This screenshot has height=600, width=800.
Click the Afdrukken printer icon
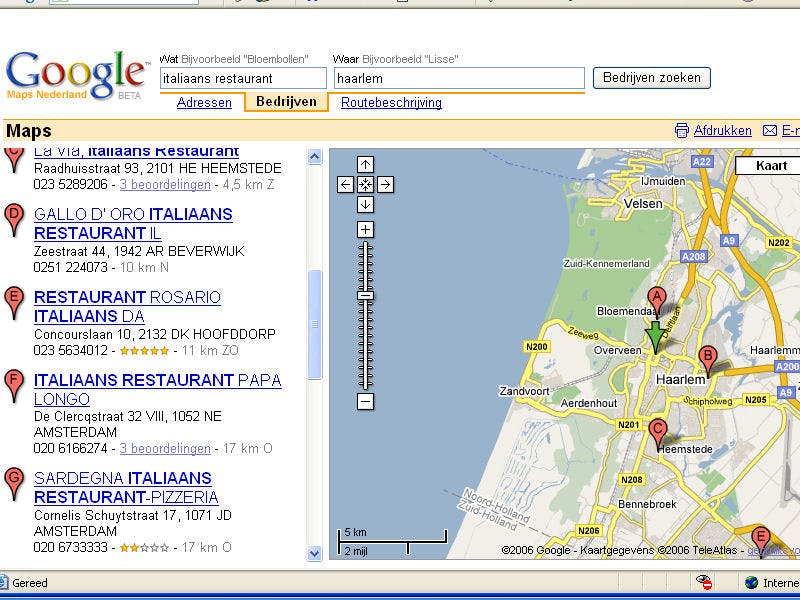680,130
